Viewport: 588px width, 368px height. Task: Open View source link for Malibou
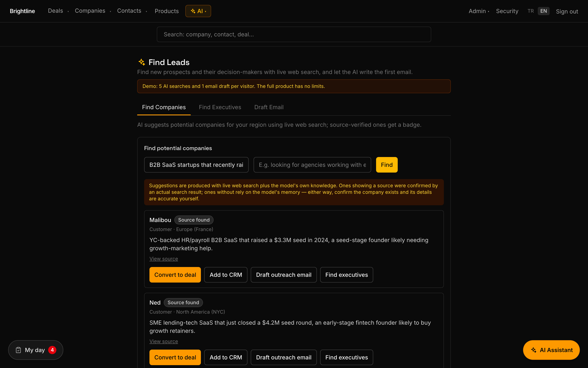click(x=164, y=259)
